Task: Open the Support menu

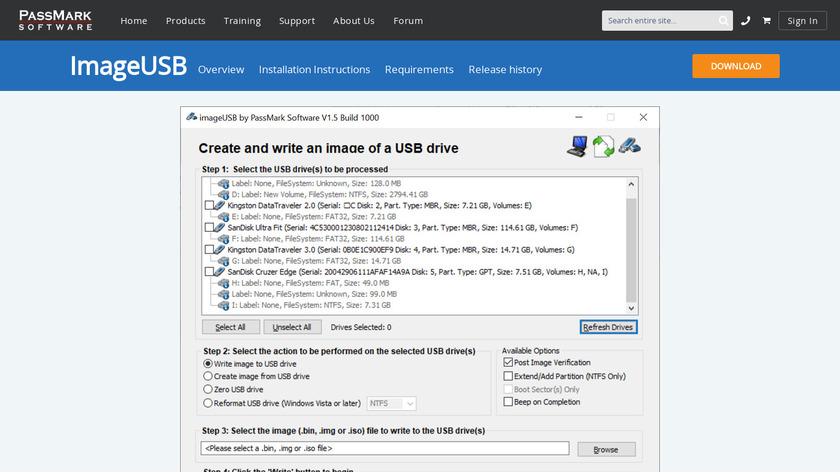Action: [297, 20]
